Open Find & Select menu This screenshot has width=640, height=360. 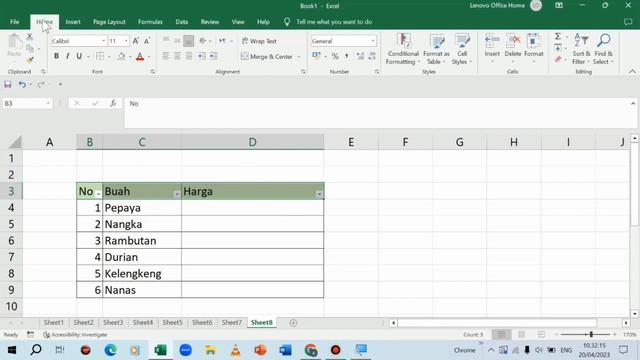[x=603, y=49]
